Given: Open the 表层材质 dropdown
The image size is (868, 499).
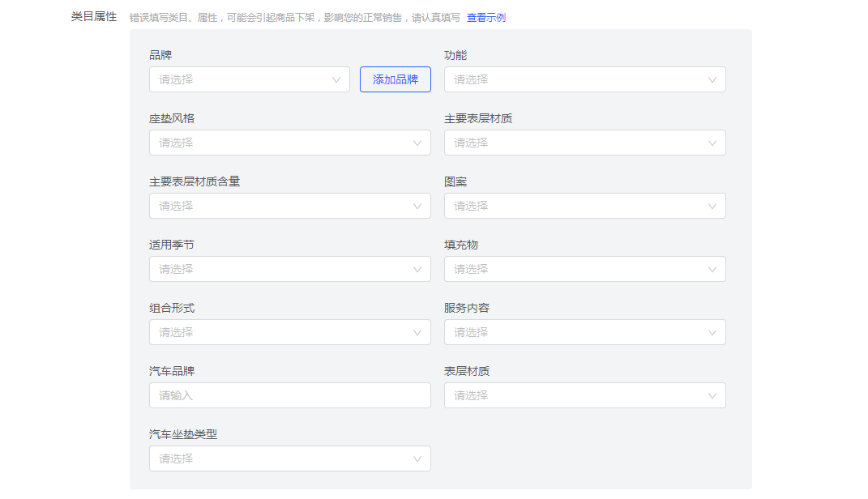Looking at the screenshot, I should [x=575, y=395].
